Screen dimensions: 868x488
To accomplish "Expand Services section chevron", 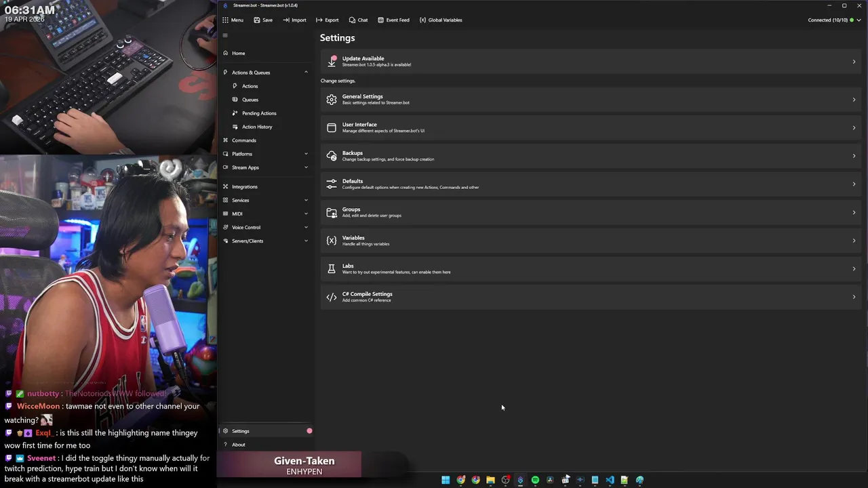I will coord(306,200).
